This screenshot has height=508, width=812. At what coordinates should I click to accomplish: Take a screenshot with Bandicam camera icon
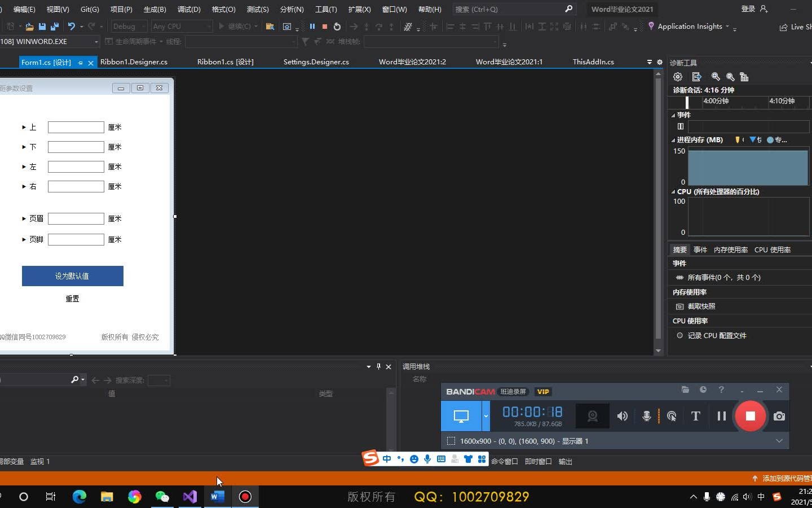tap(779, 416)
